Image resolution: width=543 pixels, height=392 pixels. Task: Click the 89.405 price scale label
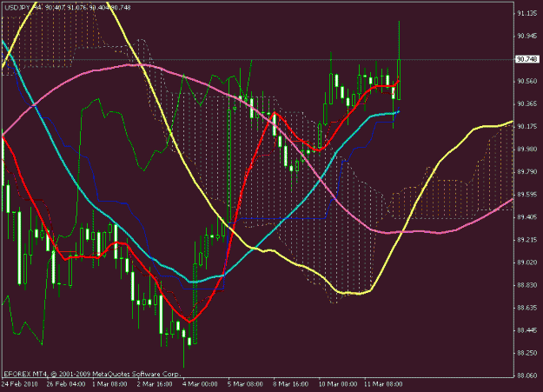[x=527, y=217]
